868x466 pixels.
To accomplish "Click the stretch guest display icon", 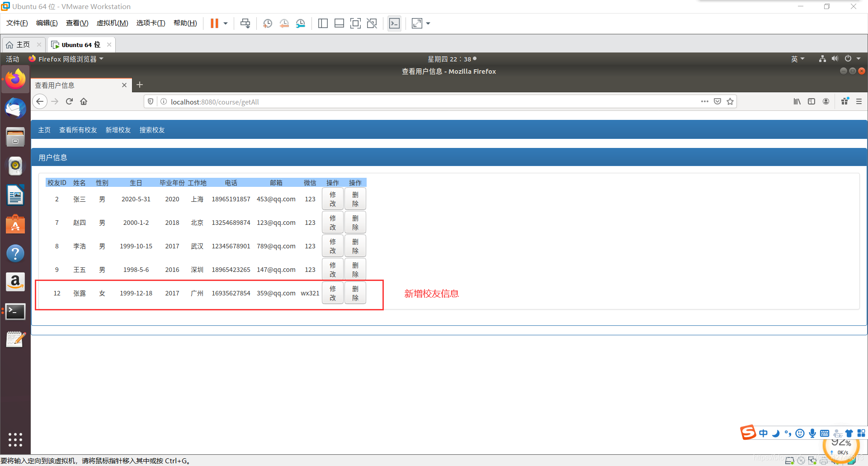I will pyautogui.click(x=417, y=24).
